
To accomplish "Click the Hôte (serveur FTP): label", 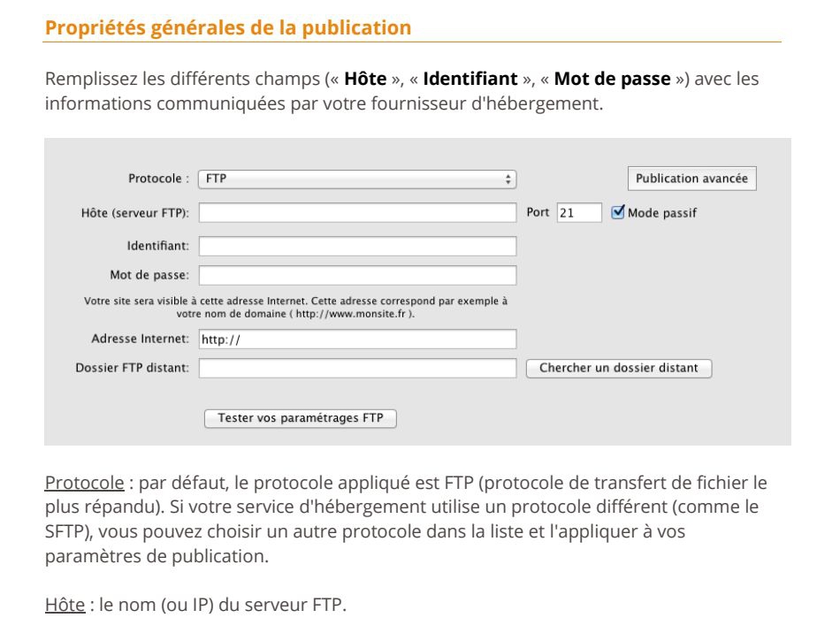I will point(135,213).
